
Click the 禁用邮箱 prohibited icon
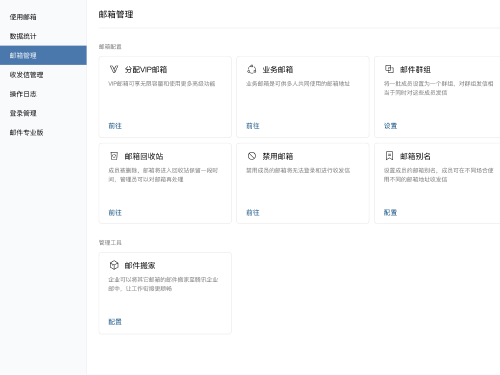(x=252, y=156)
